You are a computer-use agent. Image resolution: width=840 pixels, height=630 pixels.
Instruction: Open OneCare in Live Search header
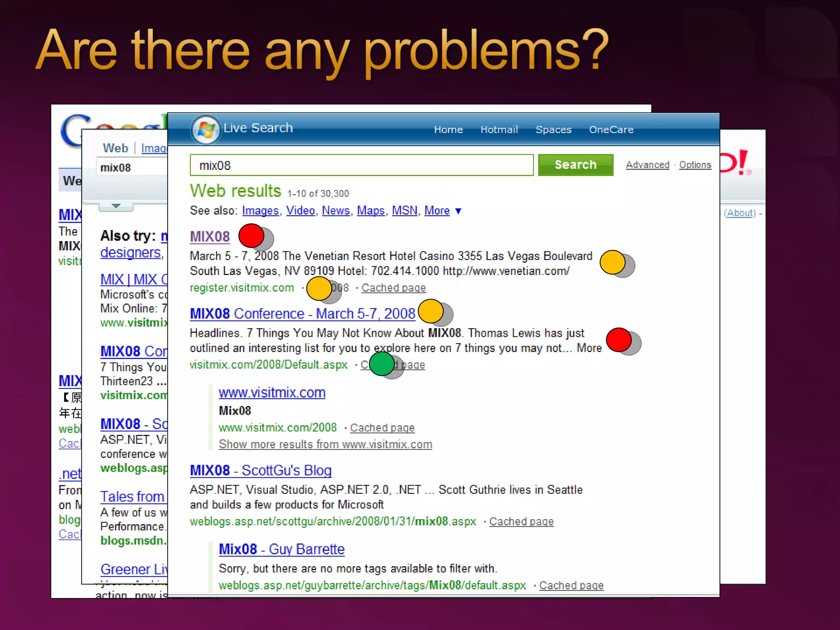[611, 130]
